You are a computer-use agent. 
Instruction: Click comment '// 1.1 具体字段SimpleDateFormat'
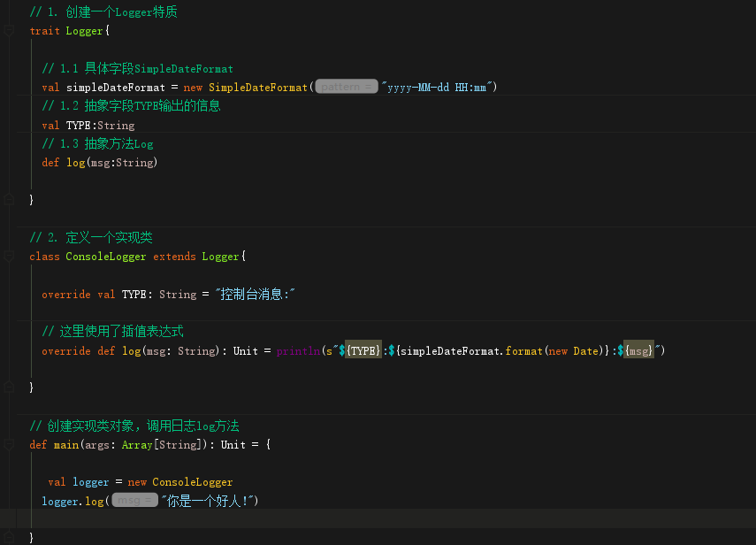(x=137, y=68)
